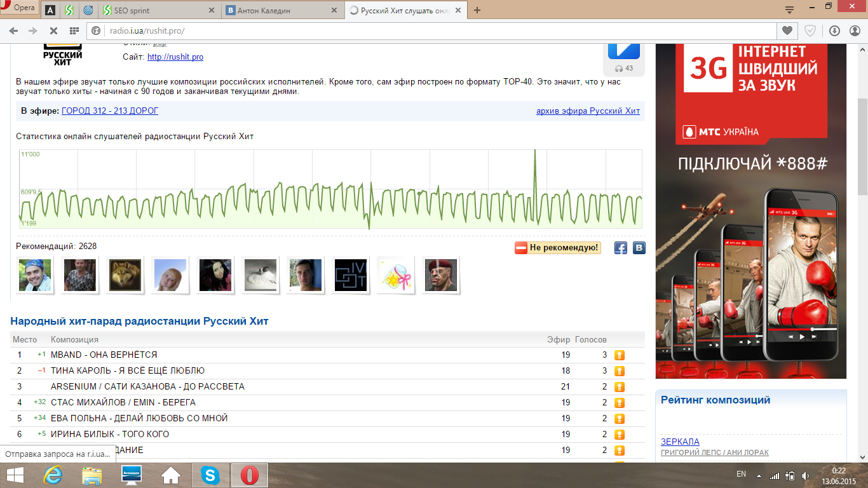Close the Антон Каледин tab
868x488 pixels.
(x=334, y=10)
